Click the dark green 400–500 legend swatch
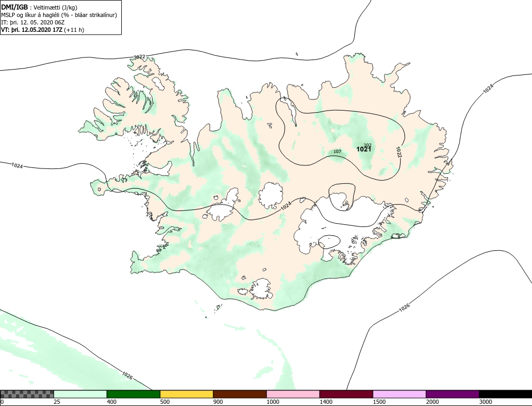The width and height of the screenshot is (532, 406). (134, 394)
